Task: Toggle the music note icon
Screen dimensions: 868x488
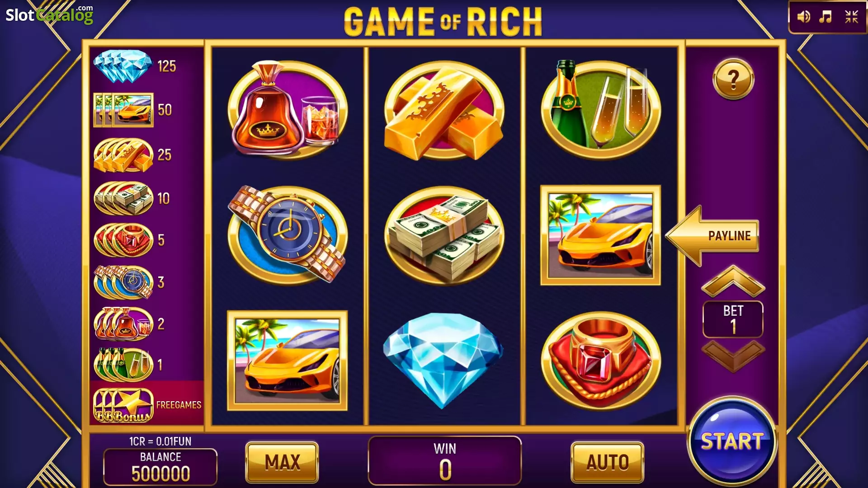Action: (826, 17)
